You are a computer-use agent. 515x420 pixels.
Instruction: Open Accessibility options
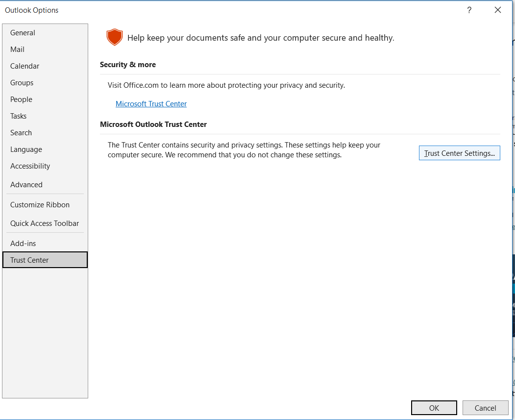[x=45, y=166]
